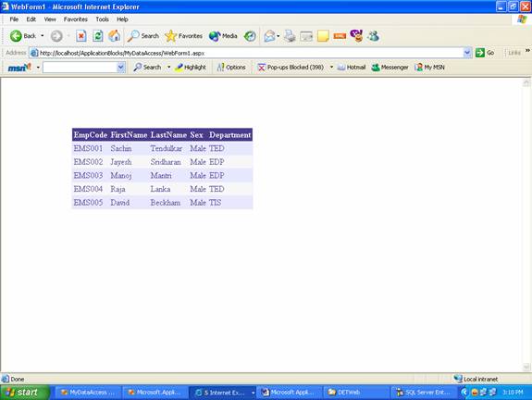The height and width of the screenshot is (400, 532).
Task: Open Hotmail from MSN toolbar
Action: tap(352, 68)
